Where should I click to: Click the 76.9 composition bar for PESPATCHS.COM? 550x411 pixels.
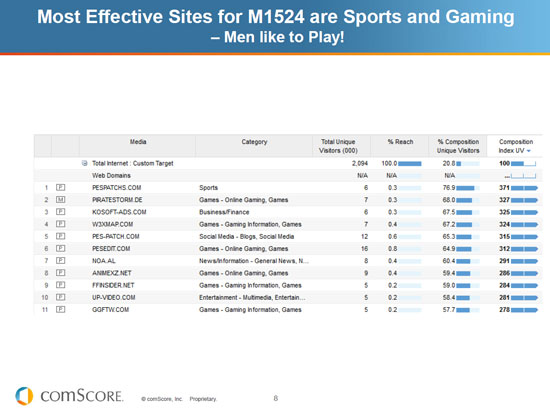coord(468,188)
